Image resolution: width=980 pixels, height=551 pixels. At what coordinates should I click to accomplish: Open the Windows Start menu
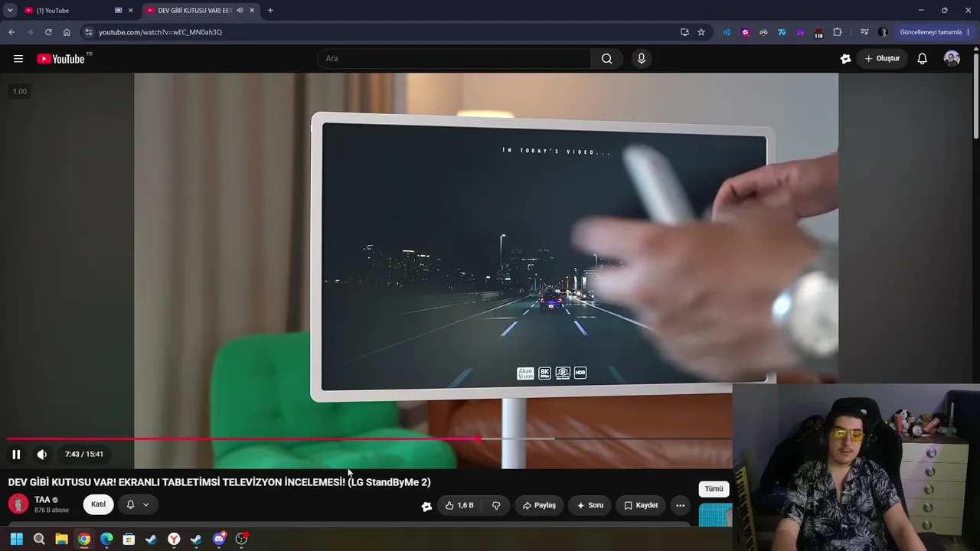click(x=16, y=539)
